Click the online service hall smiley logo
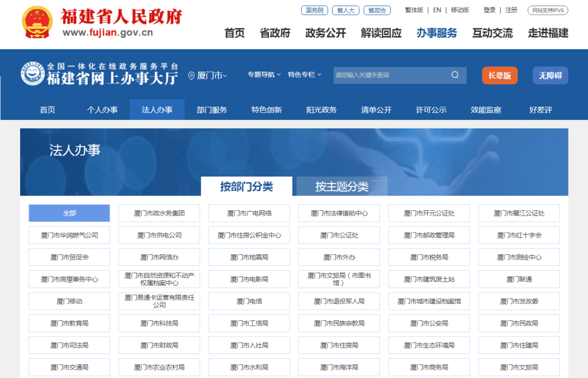The image size is (588, 378). coord(33,74)
